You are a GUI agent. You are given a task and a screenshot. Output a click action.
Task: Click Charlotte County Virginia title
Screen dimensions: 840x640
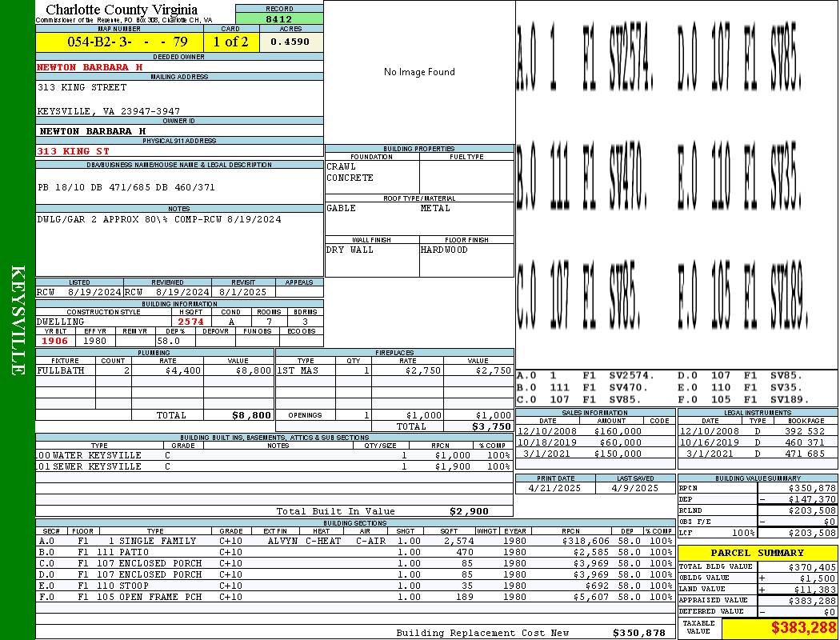point(122,10)
